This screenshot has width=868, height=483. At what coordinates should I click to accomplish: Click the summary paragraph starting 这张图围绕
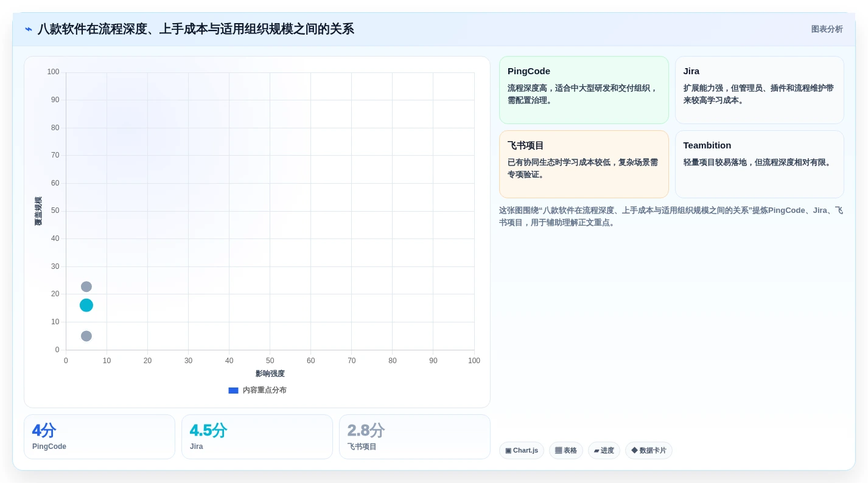[x=671, y=217]
